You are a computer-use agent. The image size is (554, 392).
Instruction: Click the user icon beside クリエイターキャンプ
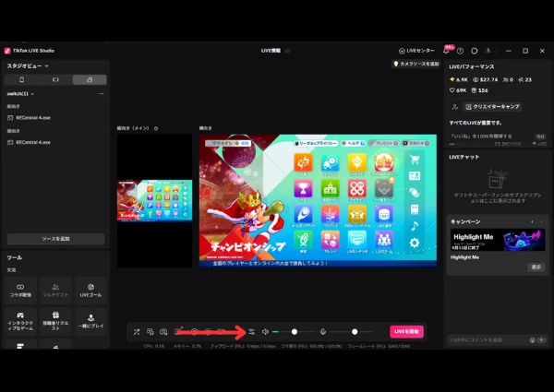[x=455, y=107]
